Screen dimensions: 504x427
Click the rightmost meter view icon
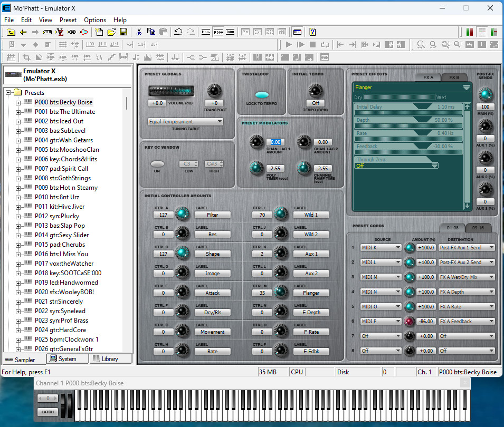(494, 32)
